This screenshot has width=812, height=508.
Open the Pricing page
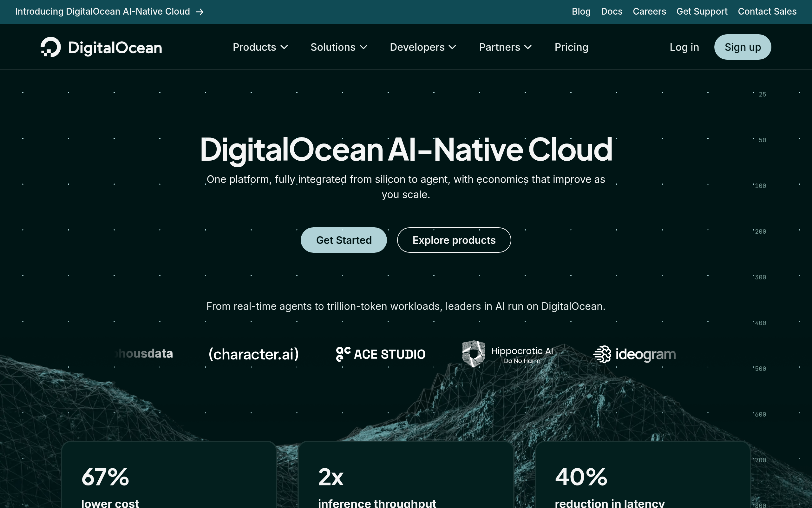click(x=572, y=47)
